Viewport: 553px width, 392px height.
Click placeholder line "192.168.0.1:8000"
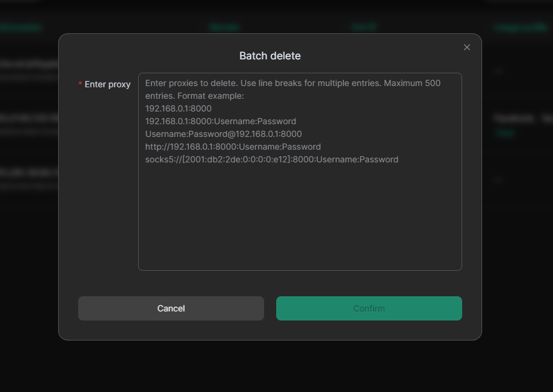(178, 108)
